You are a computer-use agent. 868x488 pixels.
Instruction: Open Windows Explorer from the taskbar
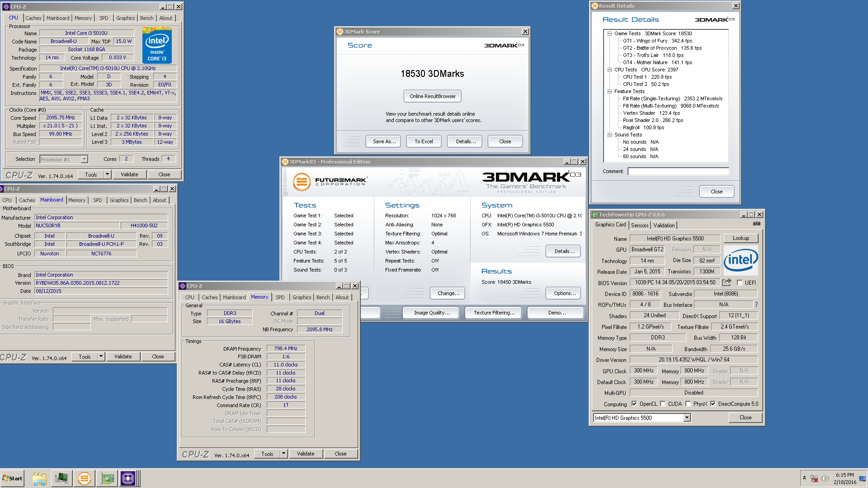(x=39, y=479)
